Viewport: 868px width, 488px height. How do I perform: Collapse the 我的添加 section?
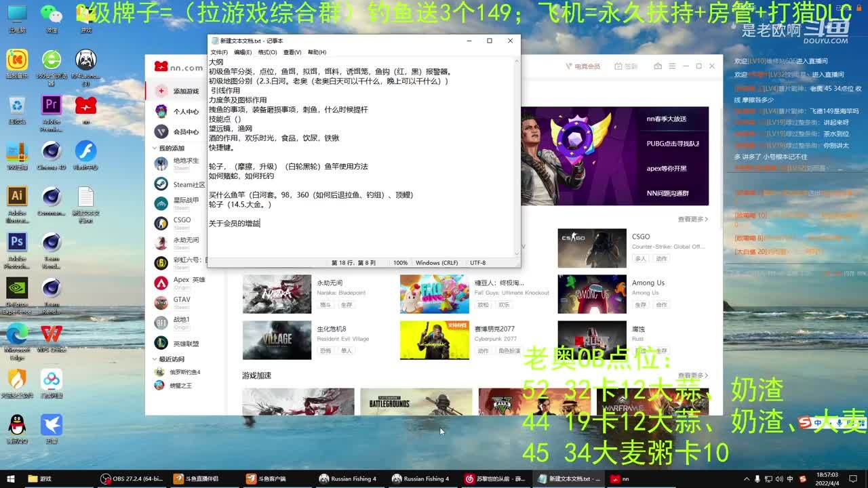tap(154, 148)
